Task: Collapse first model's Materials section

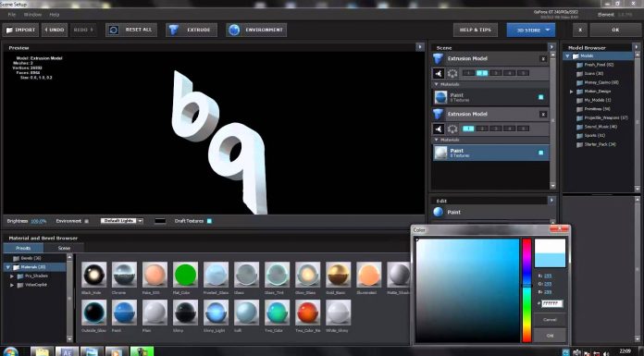Action: (436, 84)
